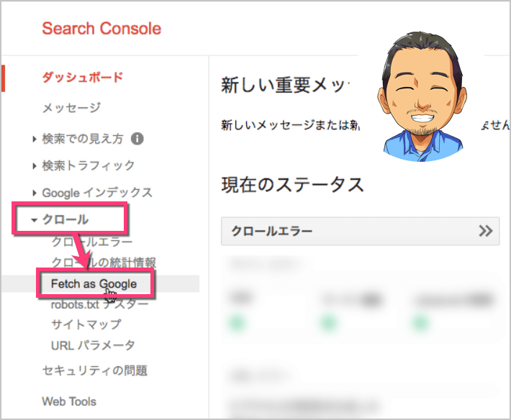Expand the 検索での見え方 triangle
511x420 pixels.
[x=35, y=140]
